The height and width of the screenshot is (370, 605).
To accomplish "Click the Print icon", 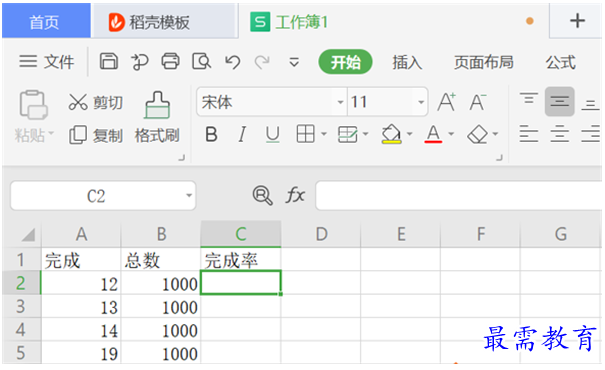I will point(170,61).
